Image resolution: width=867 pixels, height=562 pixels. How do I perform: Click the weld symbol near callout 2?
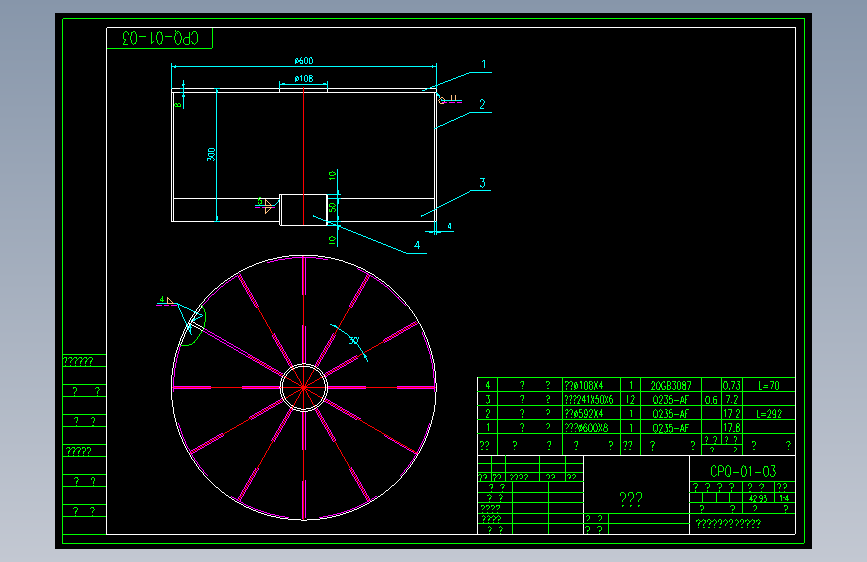449,100
